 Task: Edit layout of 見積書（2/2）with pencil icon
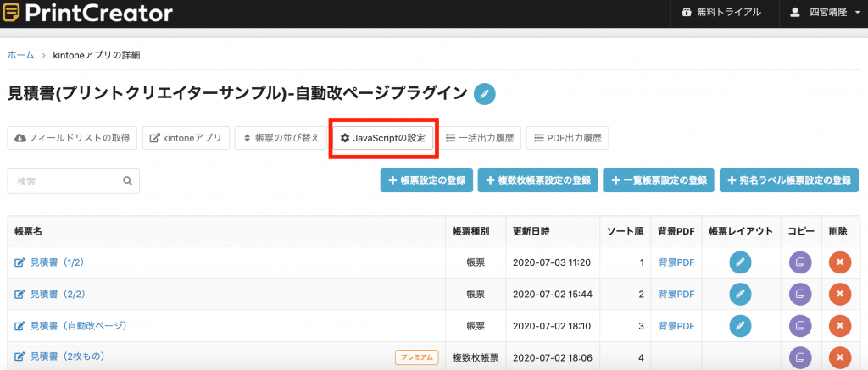point(741,294)
